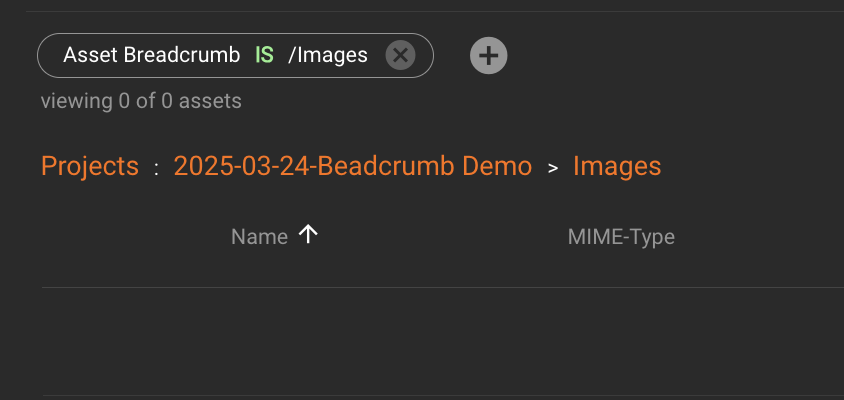Add a new filter with plus icon
Viewport: 844px width, 400px height.
pos(489,55)
